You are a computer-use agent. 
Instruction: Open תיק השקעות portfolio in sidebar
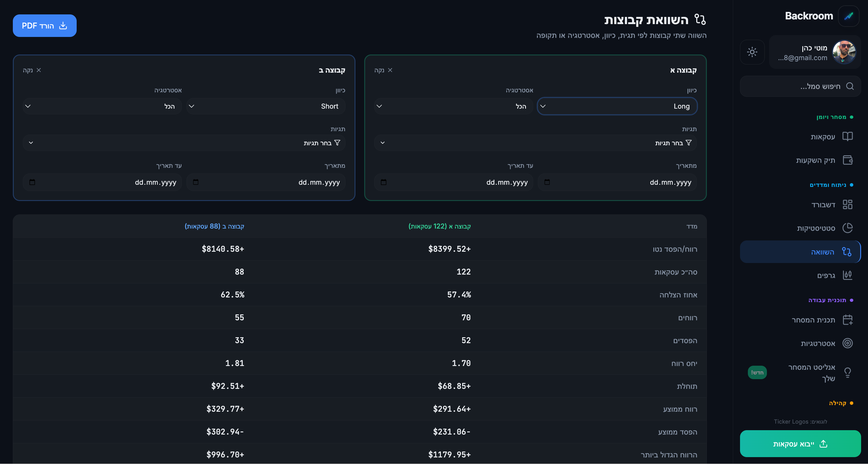click(800, 160)
